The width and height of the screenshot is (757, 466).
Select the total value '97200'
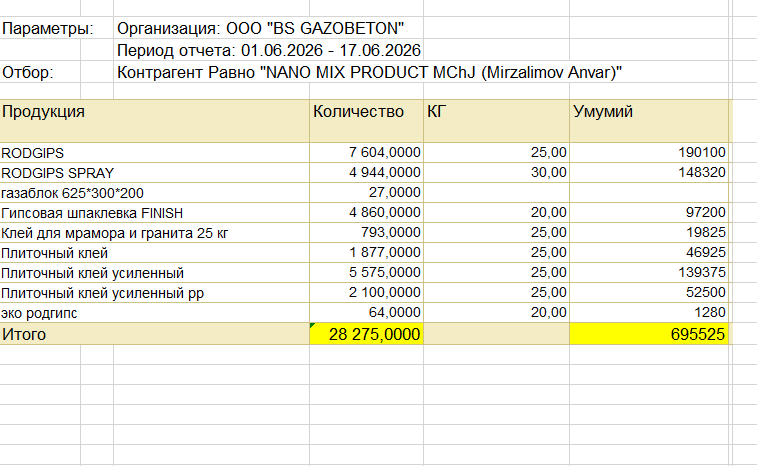coord(649,213)
